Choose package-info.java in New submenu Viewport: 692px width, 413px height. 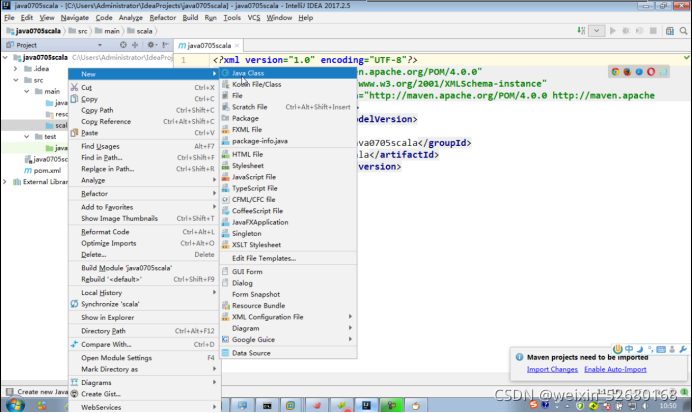click(x=288, y=141)
